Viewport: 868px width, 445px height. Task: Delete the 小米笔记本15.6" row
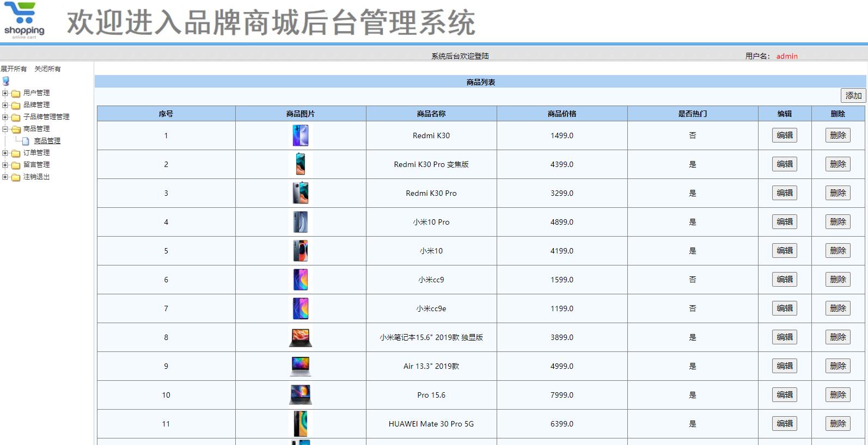pos(838,337)
